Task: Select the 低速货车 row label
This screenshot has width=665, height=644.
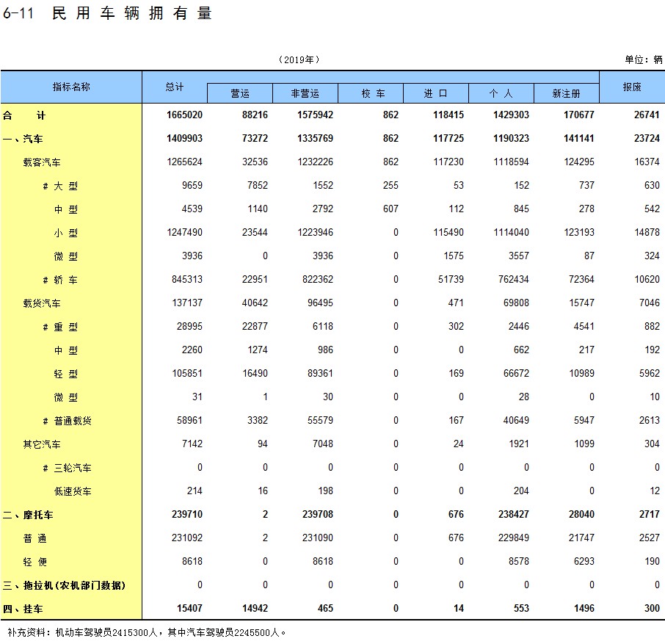Action: point(73,491)
